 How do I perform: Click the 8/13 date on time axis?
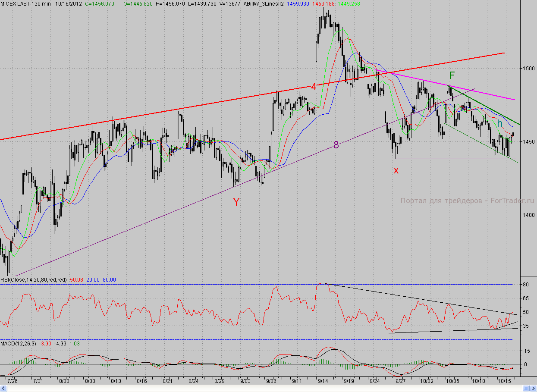[x=116, y=381]
